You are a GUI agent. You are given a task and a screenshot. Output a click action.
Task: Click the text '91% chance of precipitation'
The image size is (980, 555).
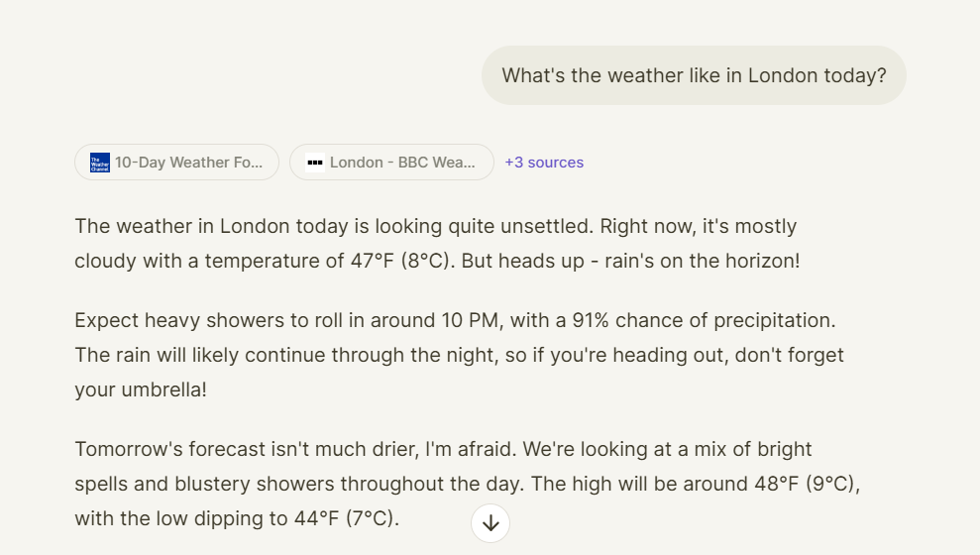703,321
